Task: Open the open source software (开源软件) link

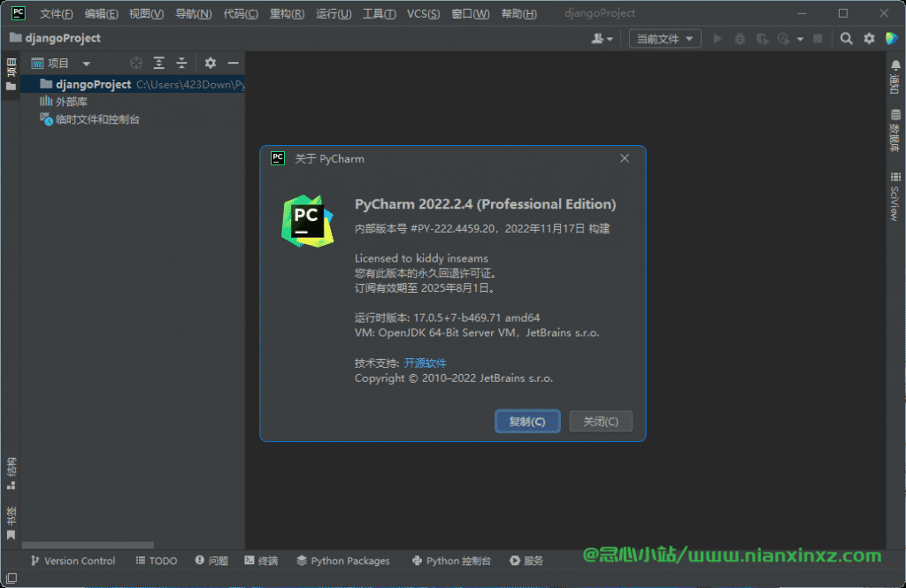Action: click(425, 363)
